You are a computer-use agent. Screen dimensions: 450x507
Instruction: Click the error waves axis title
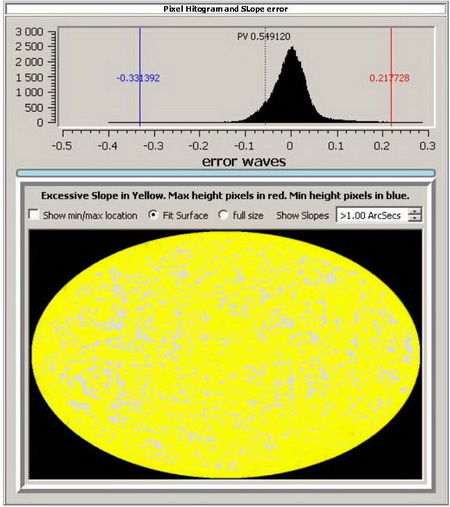pos(244,161)
